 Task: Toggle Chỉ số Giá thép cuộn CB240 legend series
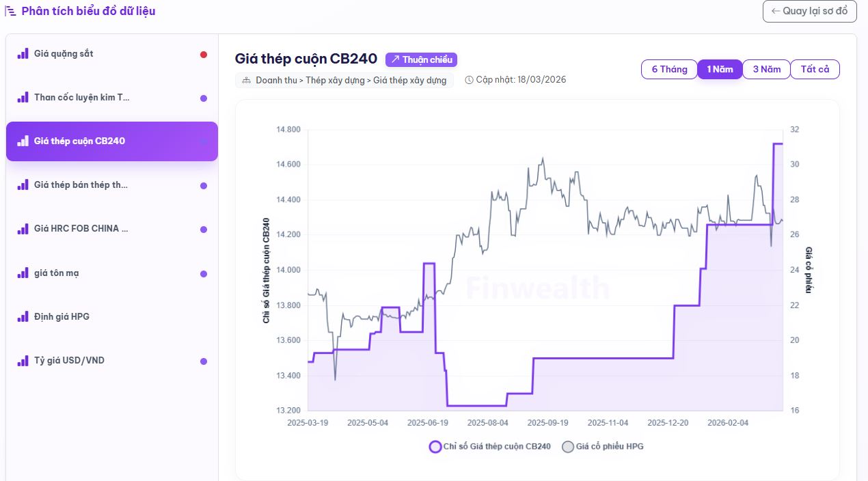click(490, 447)
